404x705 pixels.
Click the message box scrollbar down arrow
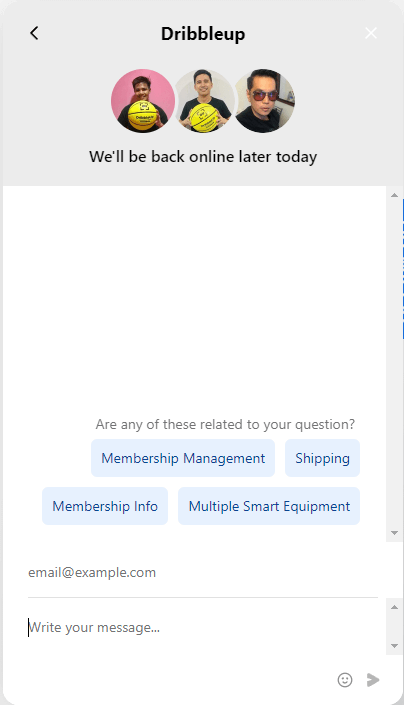click(x=395, y=646)
